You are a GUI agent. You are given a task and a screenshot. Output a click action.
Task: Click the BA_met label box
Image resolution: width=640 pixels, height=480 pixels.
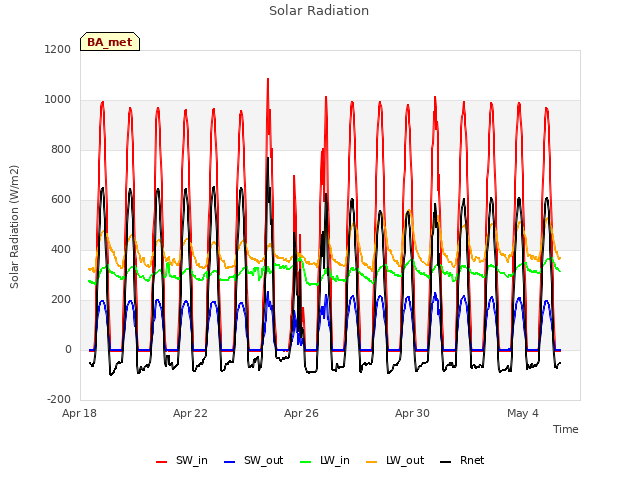[x=110, y=42]
